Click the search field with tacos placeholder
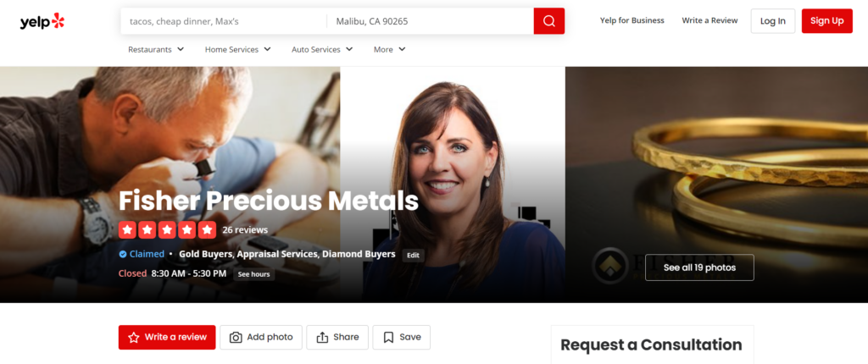The width and height of the screenshot is (868, 364). point(224,21)
